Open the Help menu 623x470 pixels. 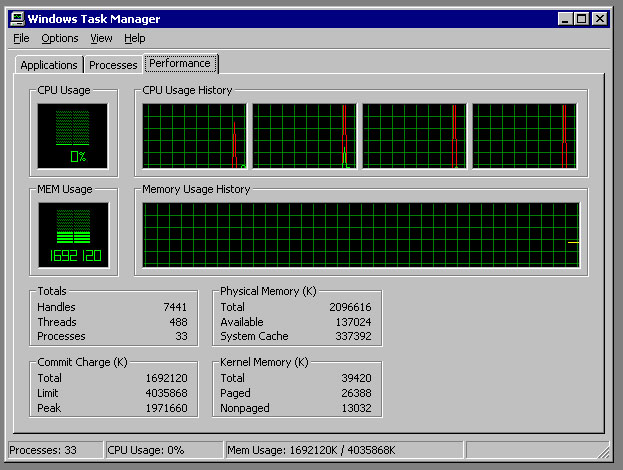point(135,39)
